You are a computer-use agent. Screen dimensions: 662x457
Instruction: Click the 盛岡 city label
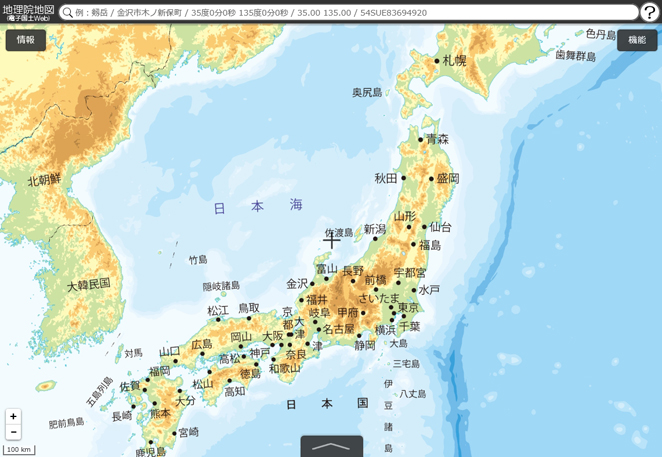(448, 178)
